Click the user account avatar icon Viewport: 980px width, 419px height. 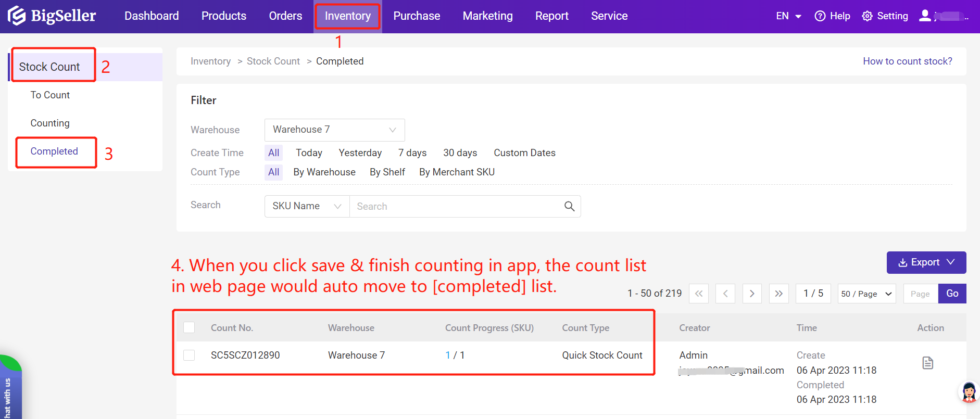point(925,16)
